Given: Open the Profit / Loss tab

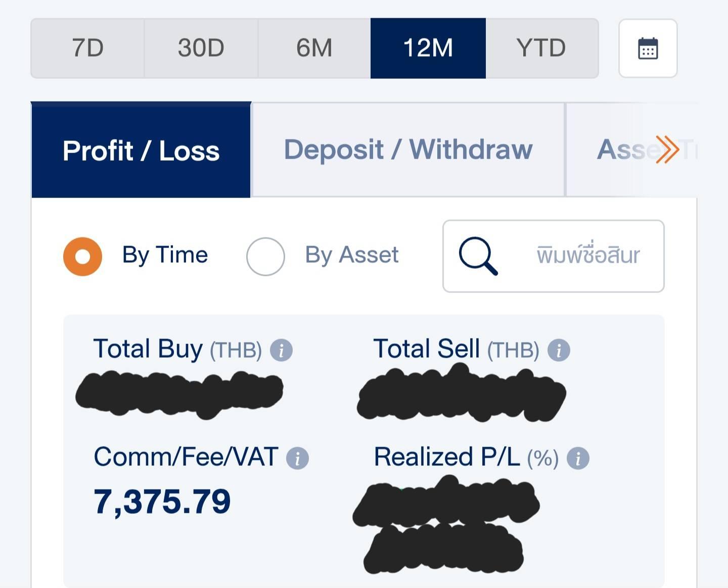Looking at the screenshot, I should pyautogui.click(x=141, y=150).
